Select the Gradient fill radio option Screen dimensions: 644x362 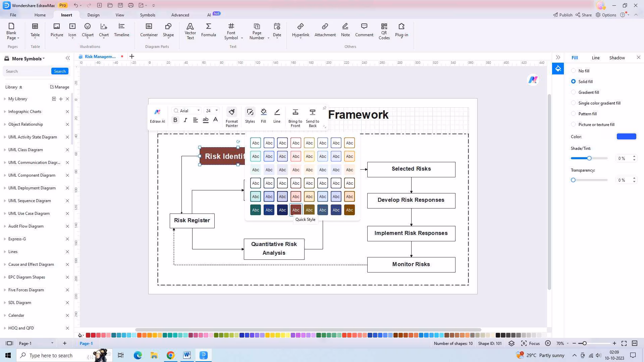(x=574, y=92)
